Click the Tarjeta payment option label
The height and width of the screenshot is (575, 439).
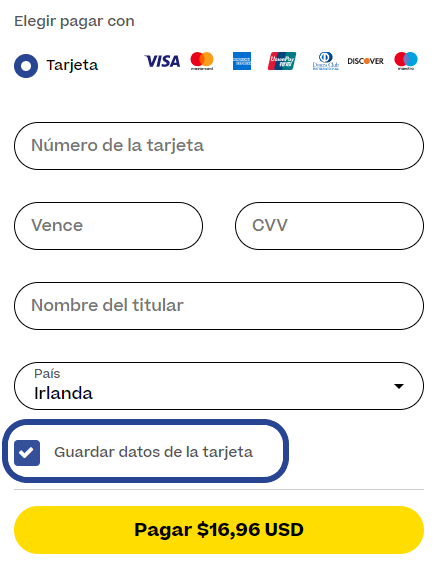click(x=72, y=65)
